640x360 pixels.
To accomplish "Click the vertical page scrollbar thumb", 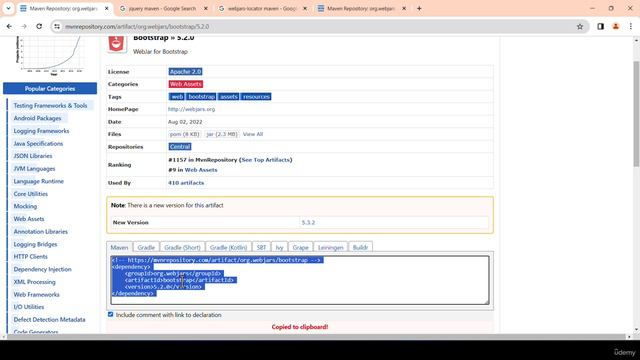I will pyautogui.click(x=636, y=113).
